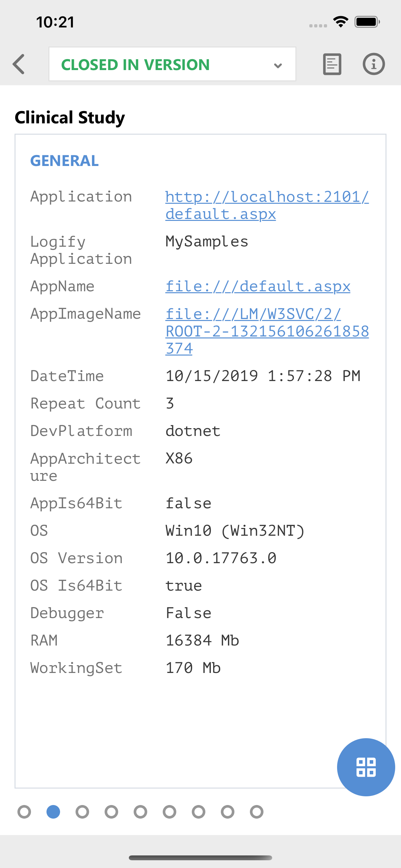The image size is (401, 868).
Task: Select the first page indicator dot
Action: tap(25, 812)
